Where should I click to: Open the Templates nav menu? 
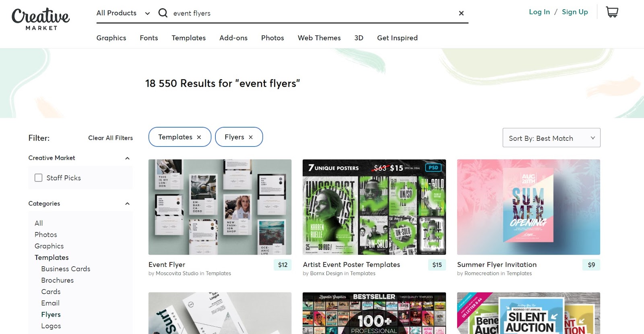(188, 38)
